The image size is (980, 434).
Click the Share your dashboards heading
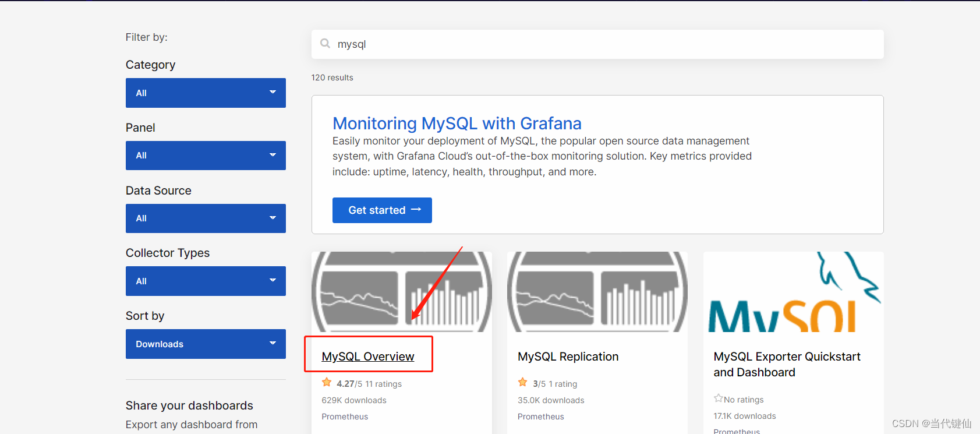pos(189,405)
